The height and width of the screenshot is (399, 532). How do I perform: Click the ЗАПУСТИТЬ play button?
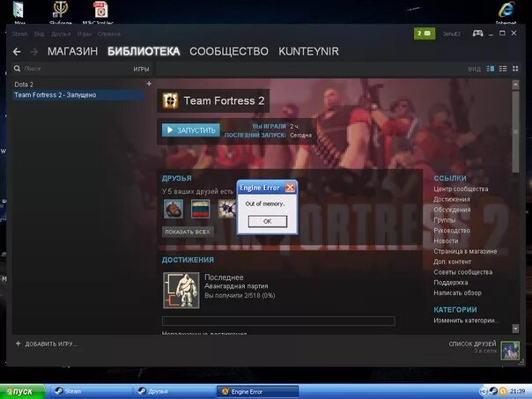click(x=191, y=130)
